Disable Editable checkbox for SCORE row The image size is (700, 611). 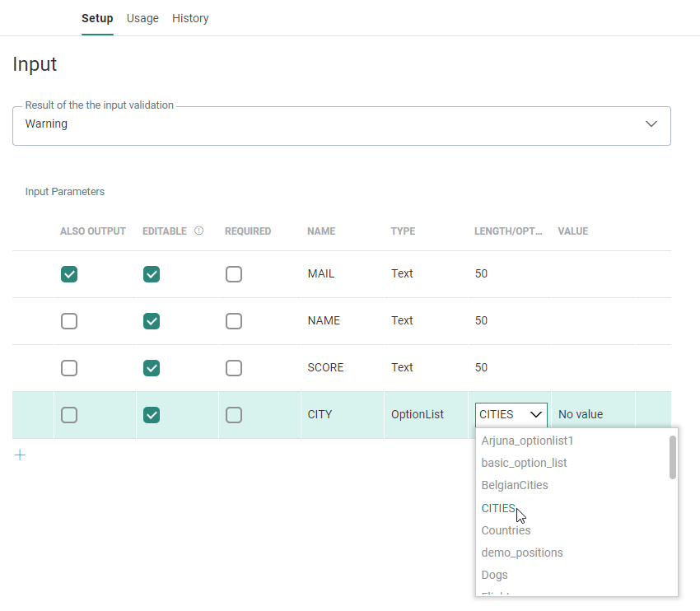coord(152,368)
